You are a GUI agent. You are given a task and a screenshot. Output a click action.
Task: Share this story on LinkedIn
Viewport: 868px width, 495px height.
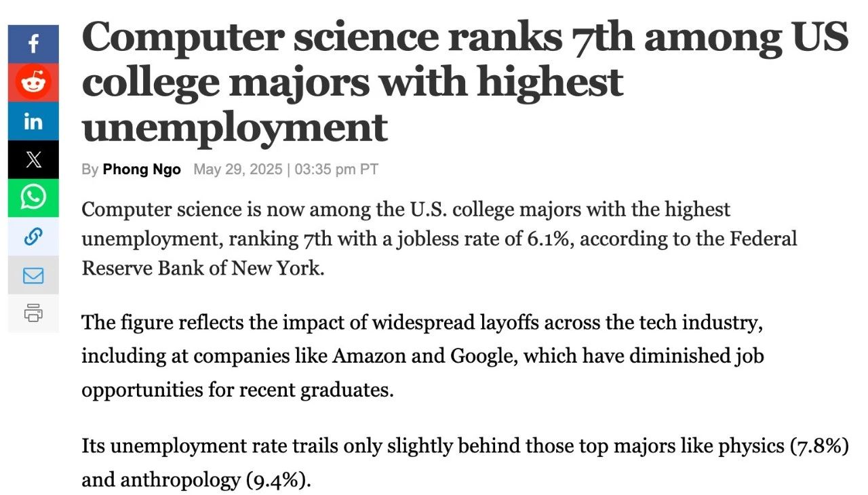pos(33,121)
